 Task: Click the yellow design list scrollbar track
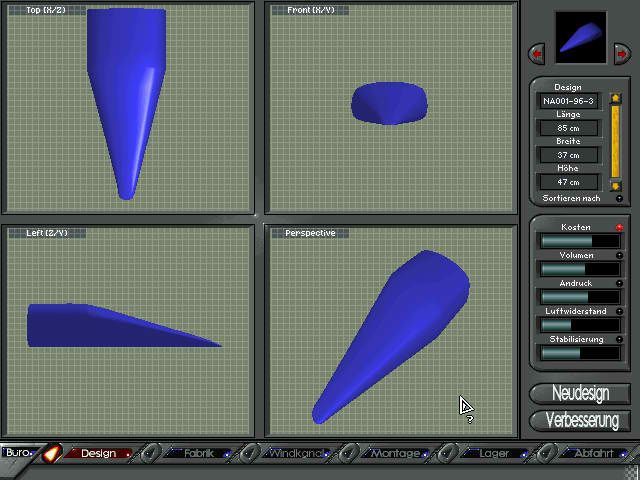point(617,142)
